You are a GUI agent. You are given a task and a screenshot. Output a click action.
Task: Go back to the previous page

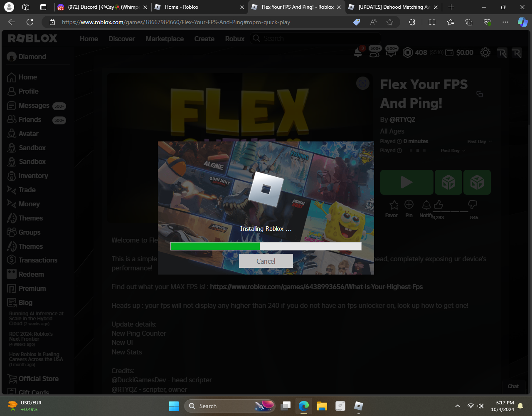click(x=12, y=22)
